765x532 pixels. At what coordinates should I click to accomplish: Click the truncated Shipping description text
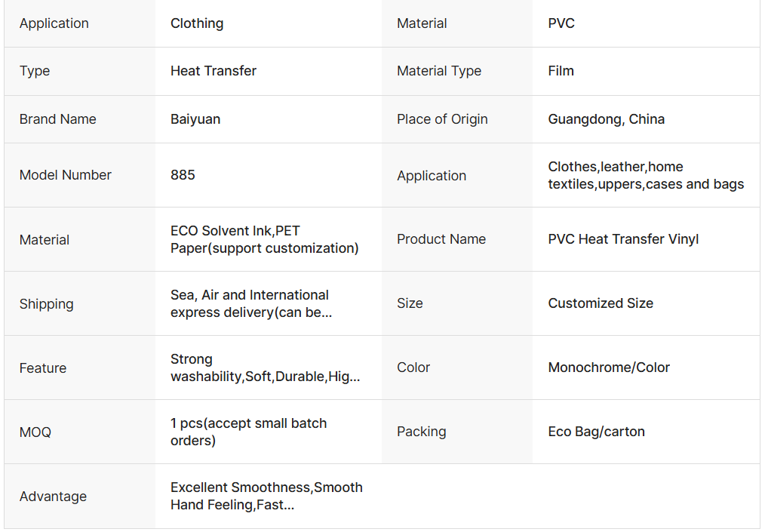click(x=250, y=303)
